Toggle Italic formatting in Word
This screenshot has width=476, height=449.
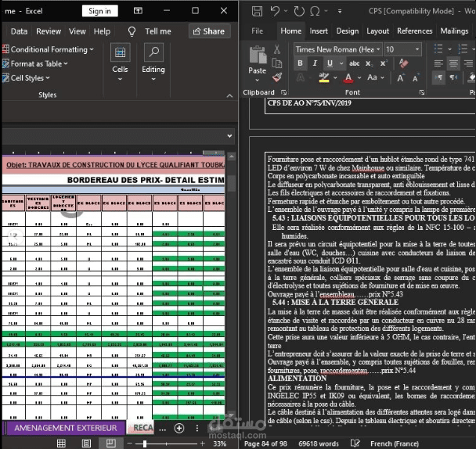point(315,63)
